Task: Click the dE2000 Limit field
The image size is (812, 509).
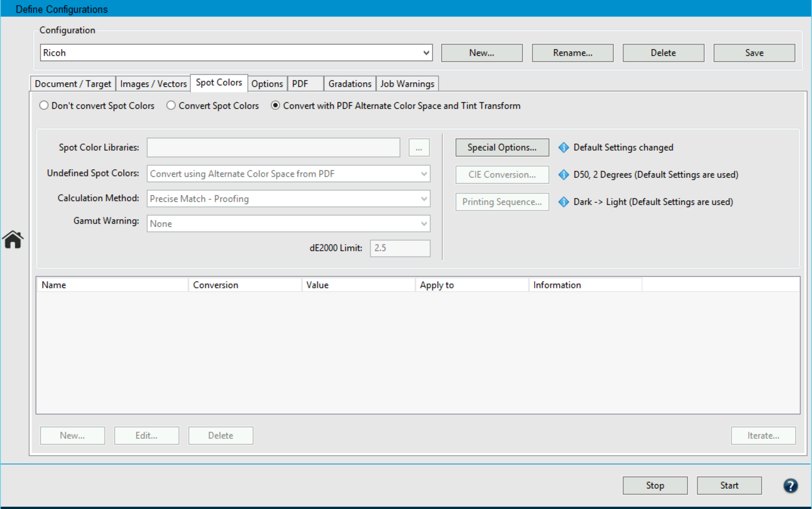Action: (400, 248)
